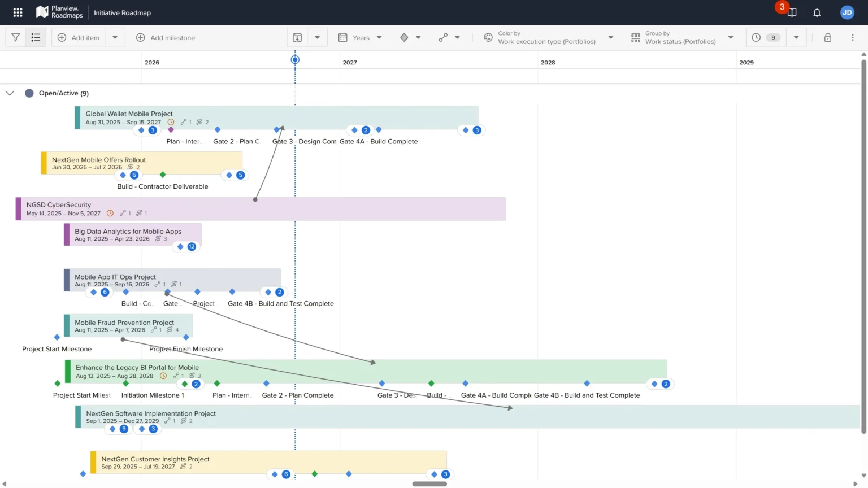Toggle the list view icon
Image resolution: width=868 pixels, height=488 pixels.
tap(36, 37)
